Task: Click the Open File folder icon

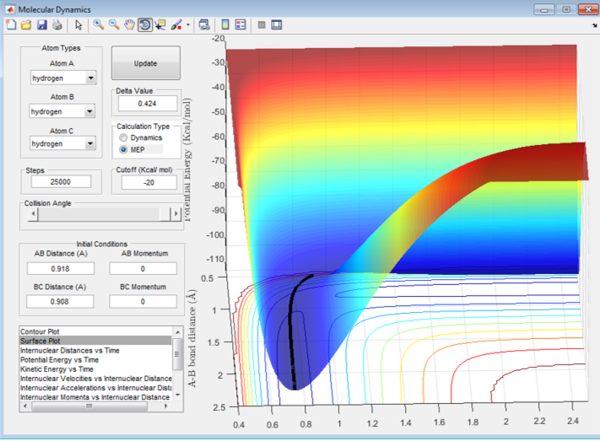Action: point(25,23)
